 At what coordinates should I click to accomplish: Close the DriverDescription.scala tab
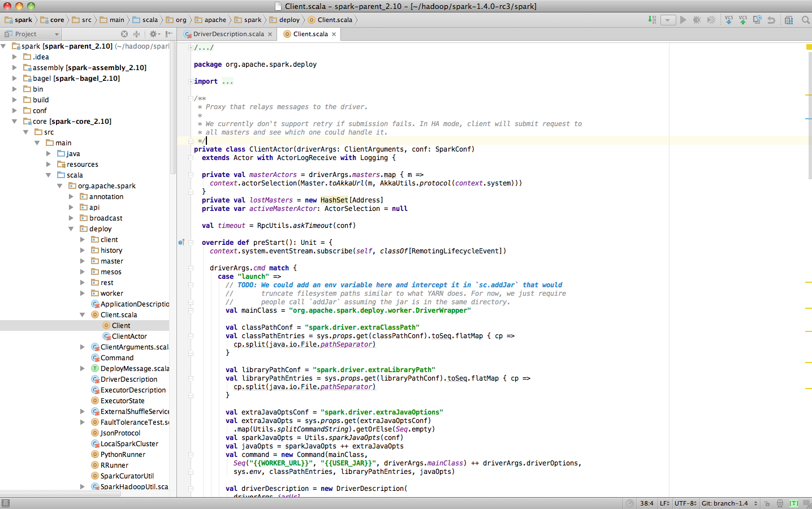(270, 34)
